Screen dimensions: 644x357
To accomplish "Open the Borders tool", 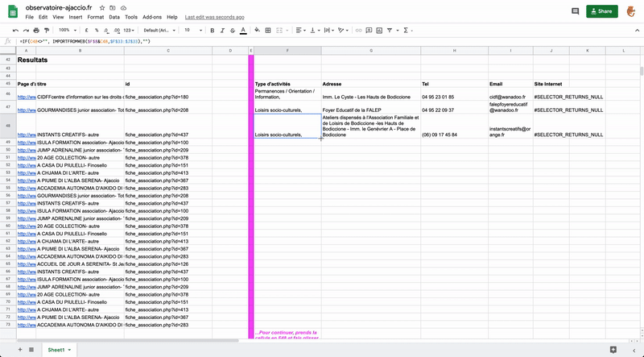I will tap(268, 31).
